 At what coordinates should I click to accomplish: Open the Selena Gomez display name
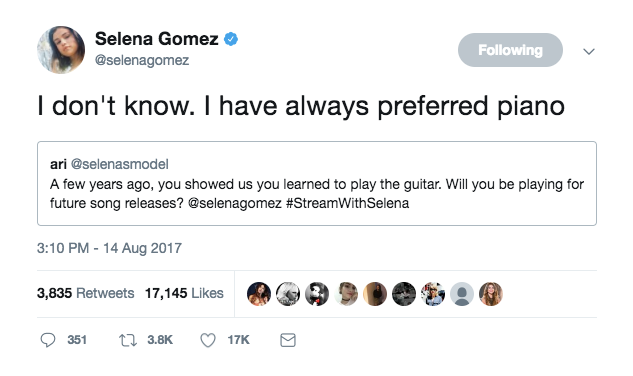point(157,39)
